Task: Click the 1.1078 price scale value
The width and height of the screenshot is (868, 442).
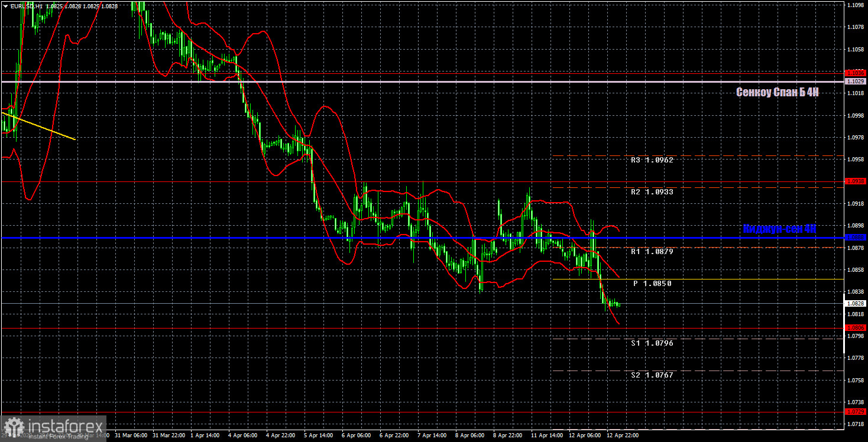Action: click(856, 27)
